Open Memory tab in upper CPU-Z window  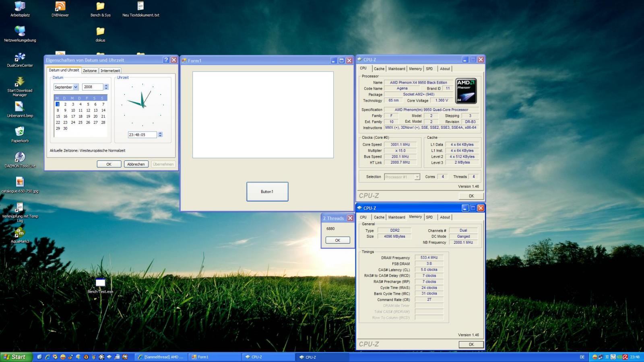[x=415, y=69]
